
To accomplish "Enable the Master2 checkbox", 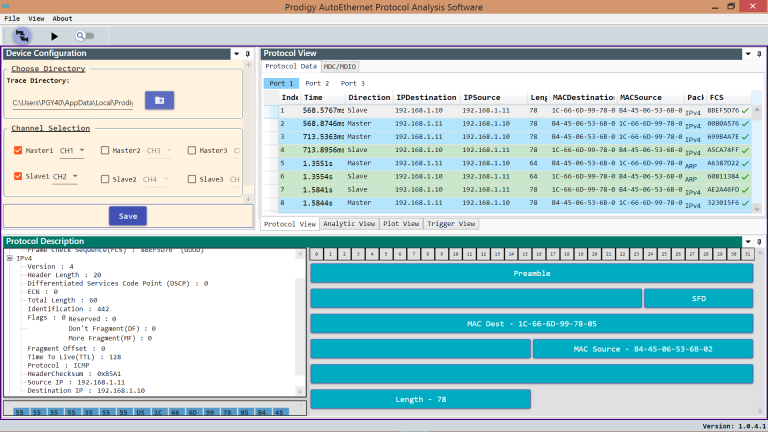I will pos(105,150).
